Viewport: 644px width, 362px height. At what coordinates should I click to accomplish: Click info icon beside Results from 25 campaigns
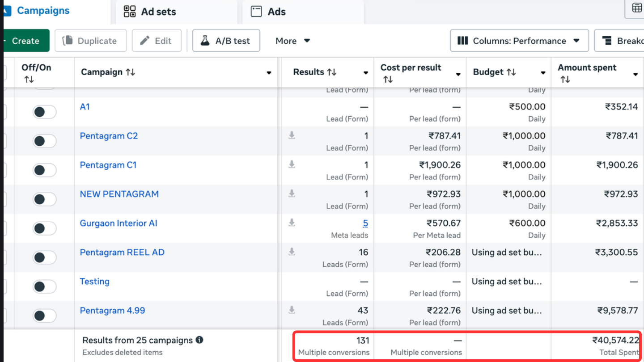coord(199,340)
